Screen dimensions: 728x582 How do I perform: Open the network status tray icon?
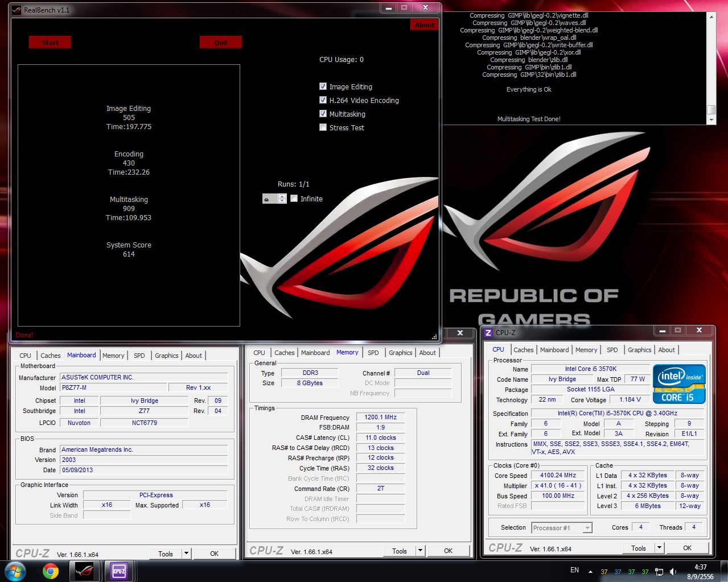click(x=659, y=572)
